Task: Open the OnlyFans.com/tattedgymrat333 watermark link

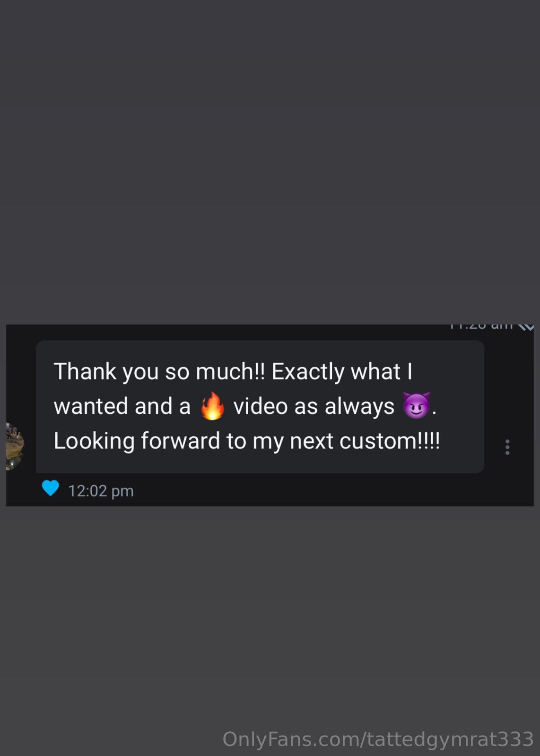Action: pyautogui.click(x=378, y=739)
